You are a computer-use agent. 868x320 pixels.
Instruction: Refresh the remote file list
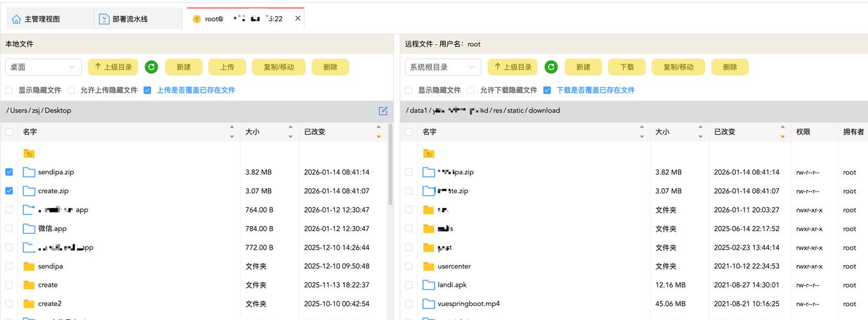click(x=551, y=67)
